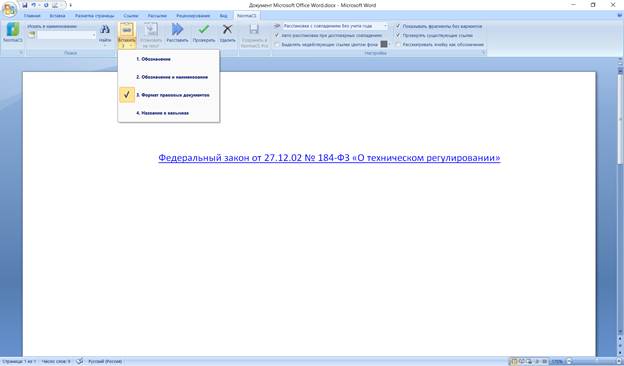Open the Вставка ribbon tab

pyautogui.click(x=57, y=16)
